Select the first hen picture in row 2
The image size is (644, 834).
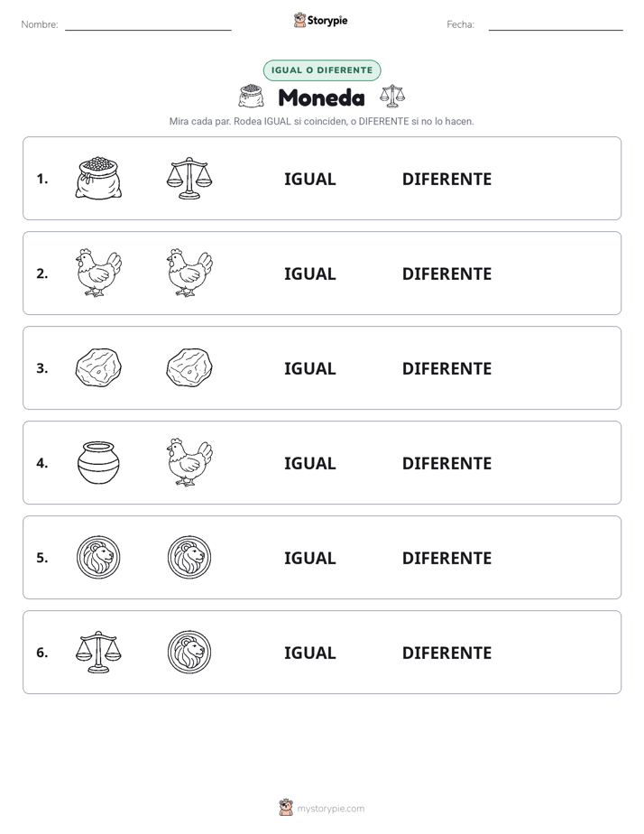pos(98,273)
